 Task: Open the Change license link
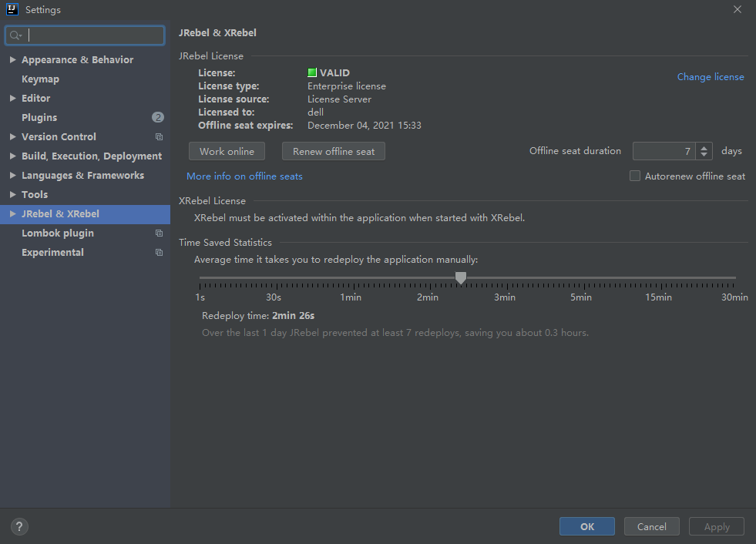tap(711, 77)
